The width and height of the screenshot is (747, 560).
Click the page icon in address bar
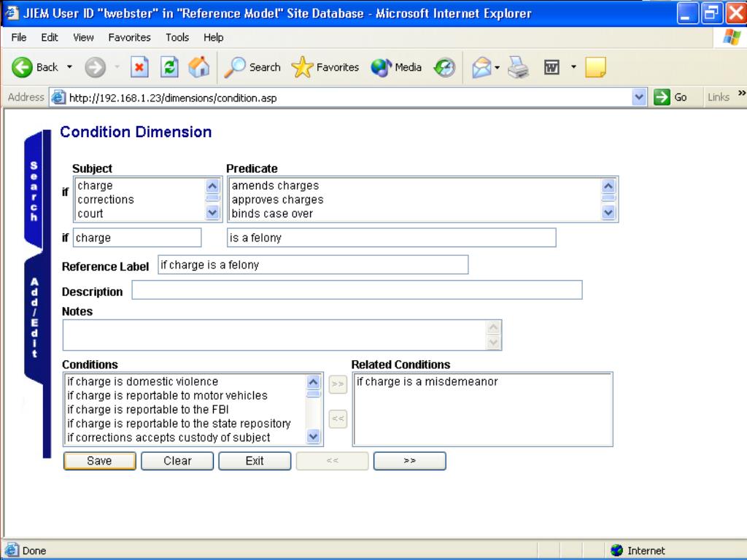pos(58,97)
